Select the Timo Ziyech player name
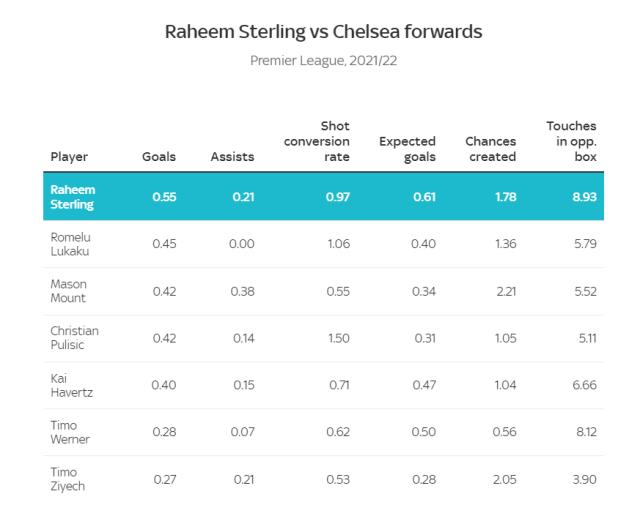The height and width of the screenshot is (513, 640). pos(66,479)
